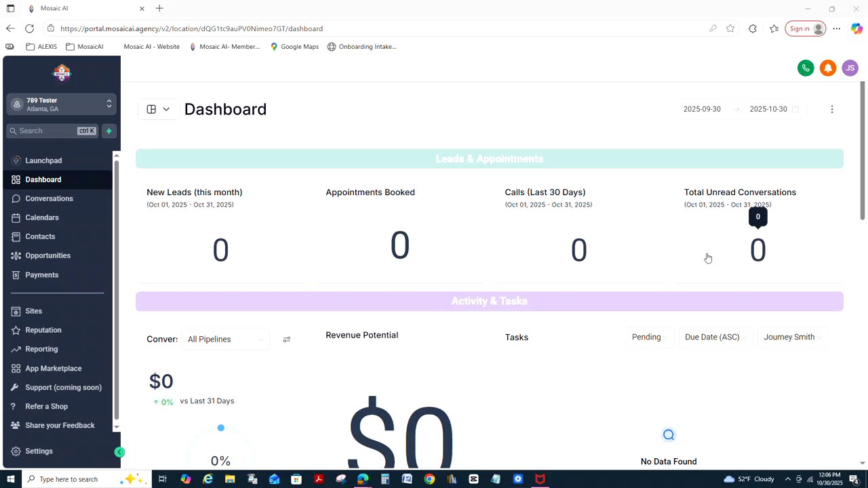Open dashboard options three-dot menu

(832, 109)
